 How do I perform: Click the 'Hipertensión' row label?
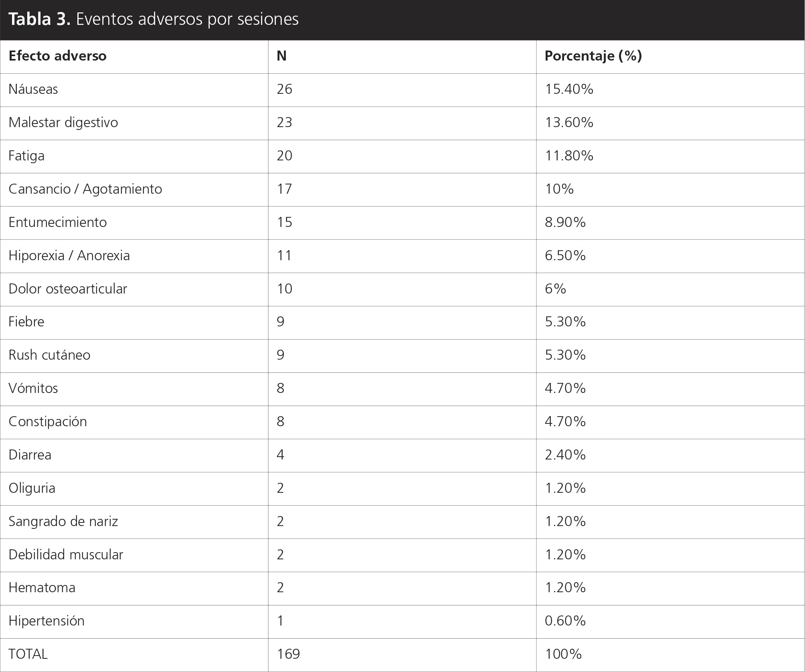pos(47,621)
